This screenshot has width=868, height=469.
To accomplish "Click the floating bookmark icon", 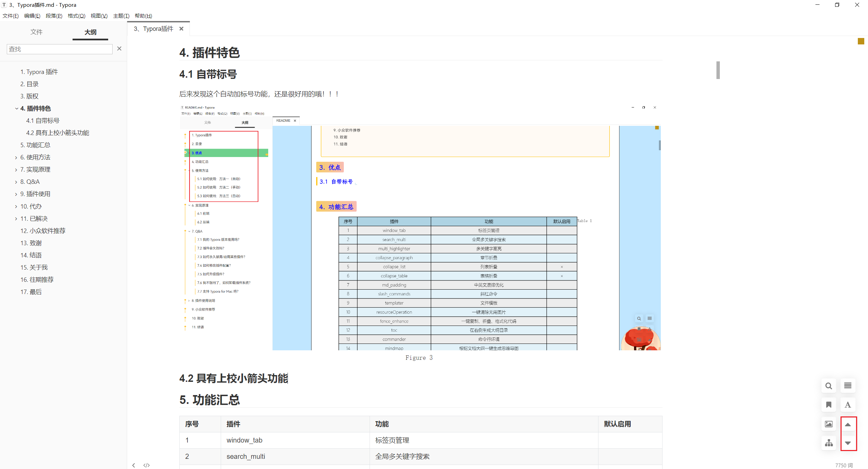I will 829,405.
